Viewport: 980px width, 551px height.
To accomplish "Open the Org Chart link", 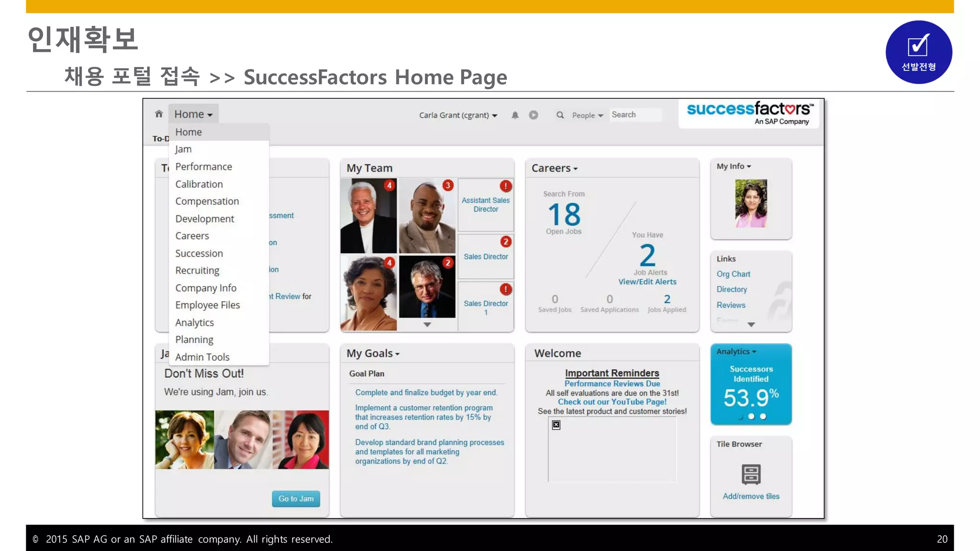I will [733, 274].
